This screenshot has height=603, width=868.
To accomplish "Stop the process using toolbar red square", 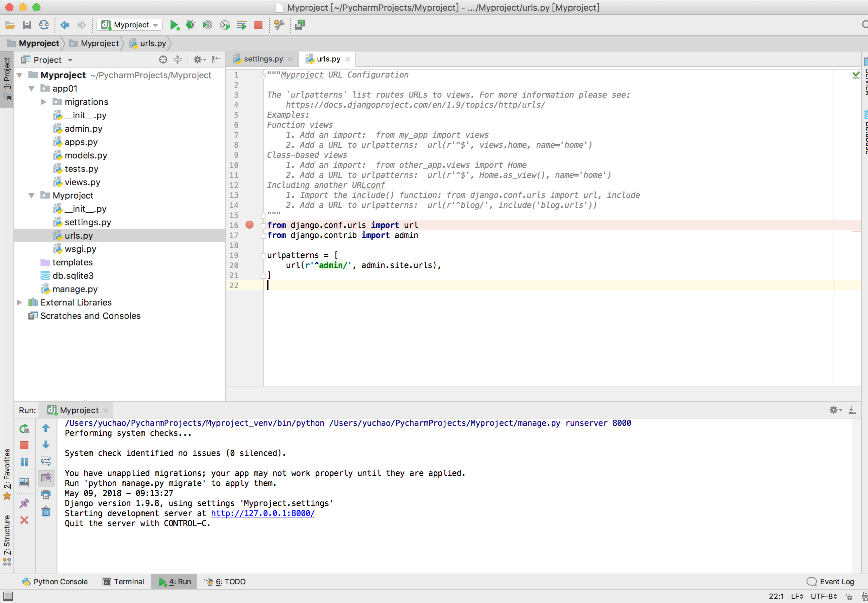I will pos(258,25).
